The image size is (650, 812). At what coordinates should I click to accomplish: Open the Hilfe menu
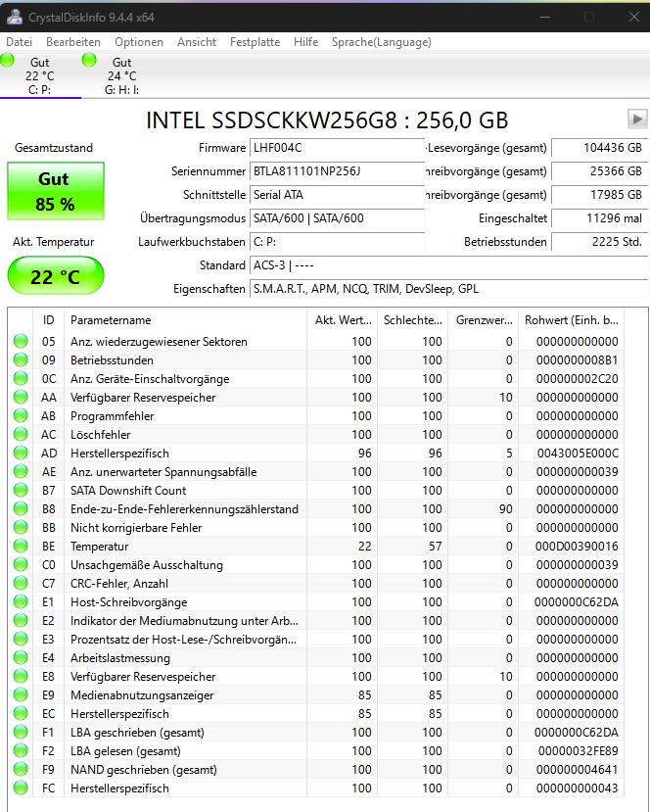tap(305, 42)
